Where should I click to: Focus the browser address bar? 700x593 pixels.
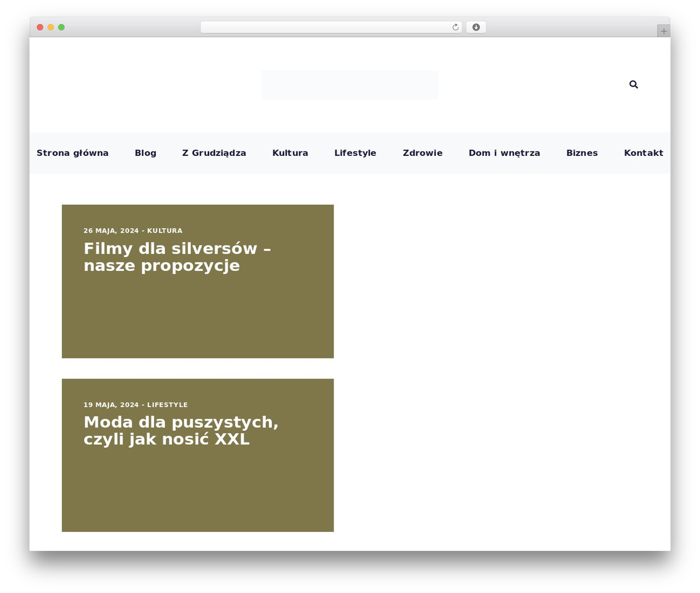pyautogui.click(x=331, y=27)
